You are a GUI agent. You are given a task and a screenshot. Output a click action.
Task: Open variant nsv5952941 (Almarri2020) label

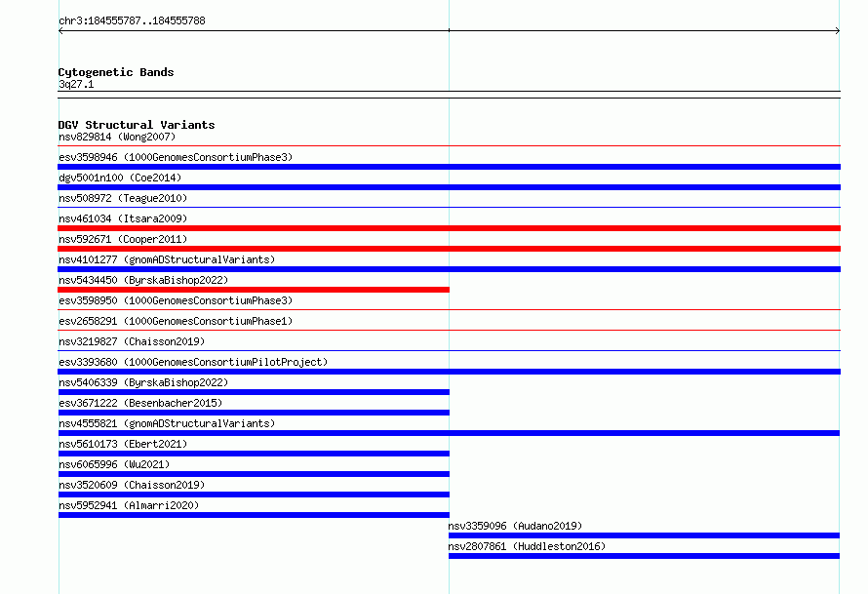click(x=129, y=505)
